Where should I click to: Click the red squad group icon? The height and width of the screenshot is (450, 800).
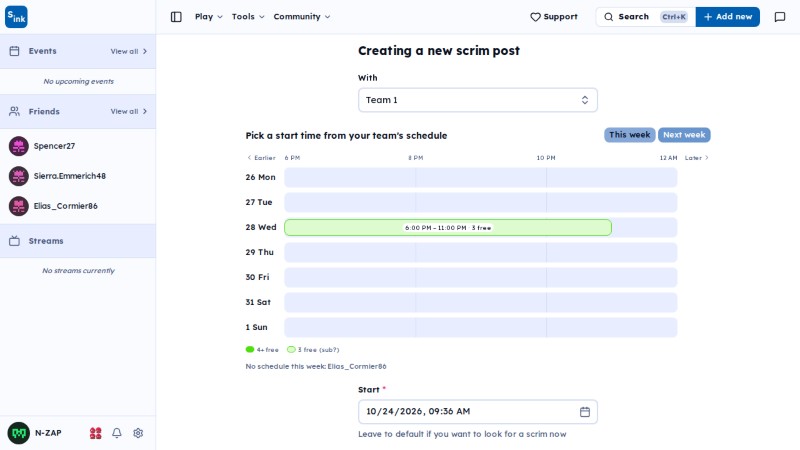(95, 433)
